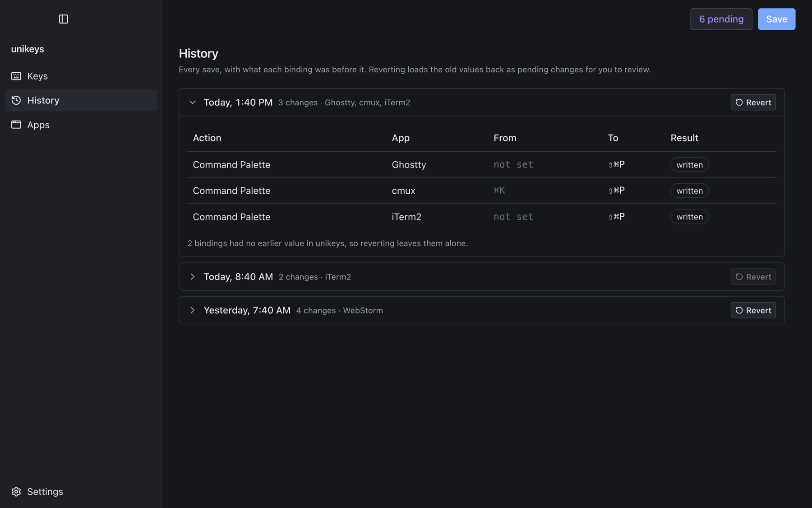The width and height of the screenshot is (812, 508).
Task: Select Command Palette in the iTerm2 row
Action: click(231, 217)
